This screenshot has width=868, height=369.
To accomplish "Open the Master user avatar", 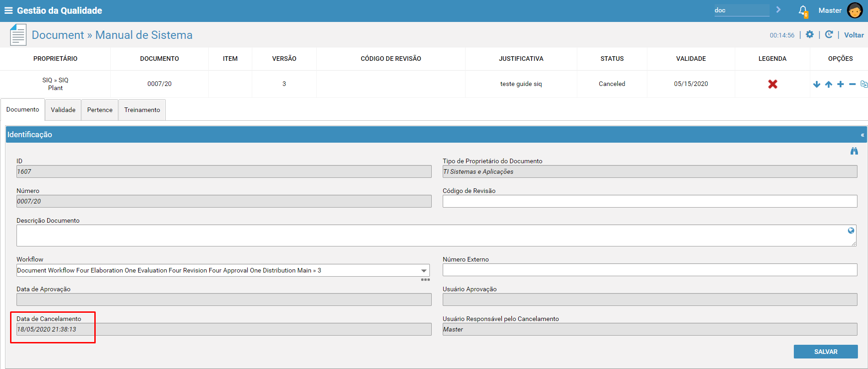I will [855, 10].
